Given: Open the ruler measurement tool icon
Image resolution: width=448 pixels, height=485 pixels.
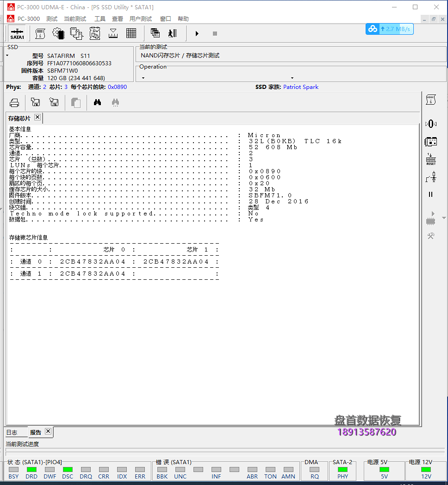Looking at the screenshot, I should (x=113, y=33).
